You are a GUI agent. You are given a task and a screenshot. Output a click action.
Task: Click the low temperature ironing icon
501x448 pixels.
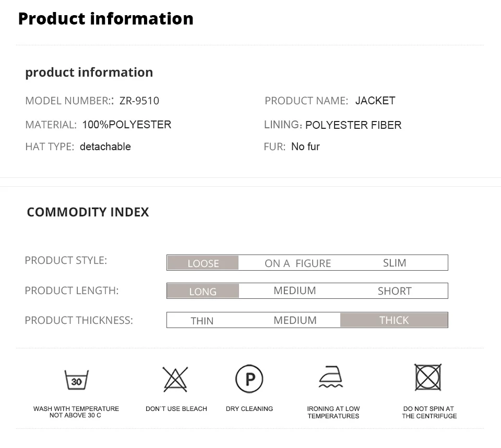tap(331, 378)
